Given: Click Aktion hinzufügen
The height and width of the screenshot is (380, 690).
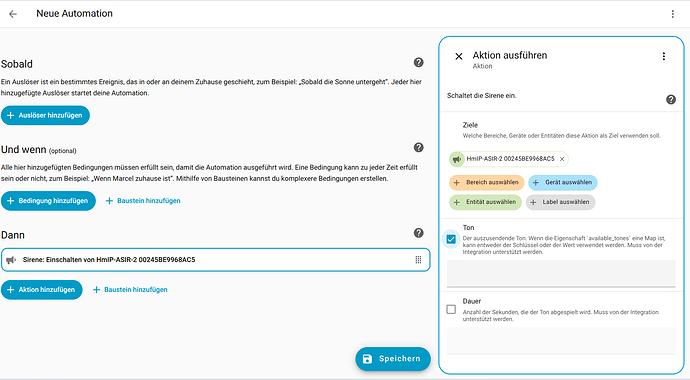Looking at the screenshot, I should click(x=42, y=290).
